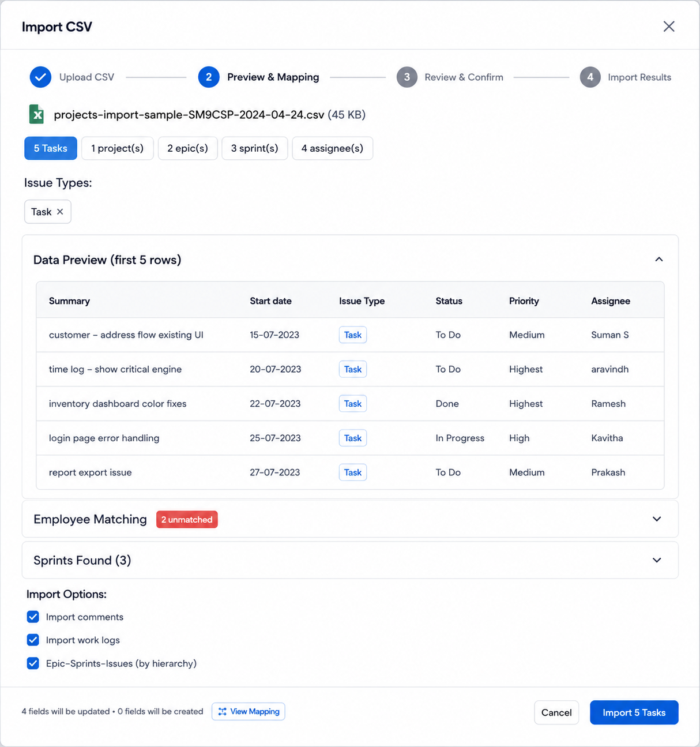The width and height of the screenshot is (700, 747).
Task: Click the step 3 Review & Confirm circle
Action: click(x=407, y=77)
